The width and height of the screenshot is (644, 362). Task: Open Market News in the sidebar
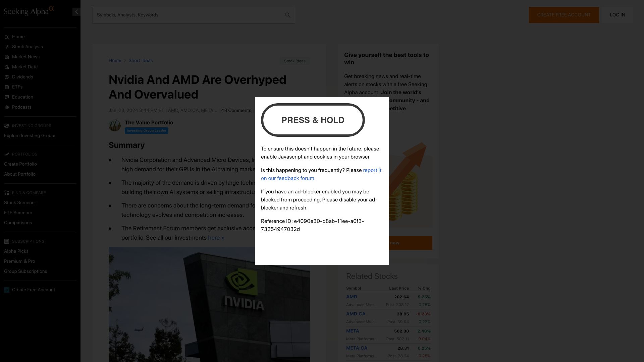click(x=25, y=57)
